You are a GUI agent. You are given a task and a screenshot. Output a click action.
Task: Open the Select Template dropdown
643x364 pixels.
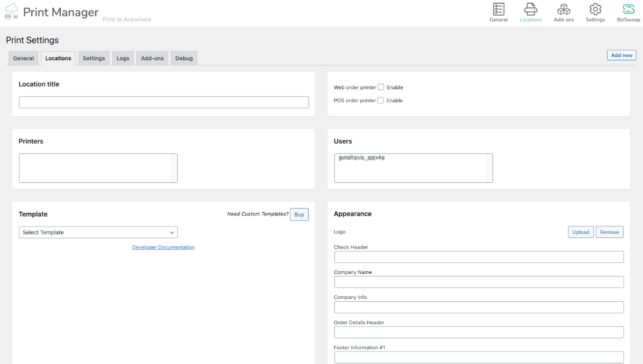98,232
